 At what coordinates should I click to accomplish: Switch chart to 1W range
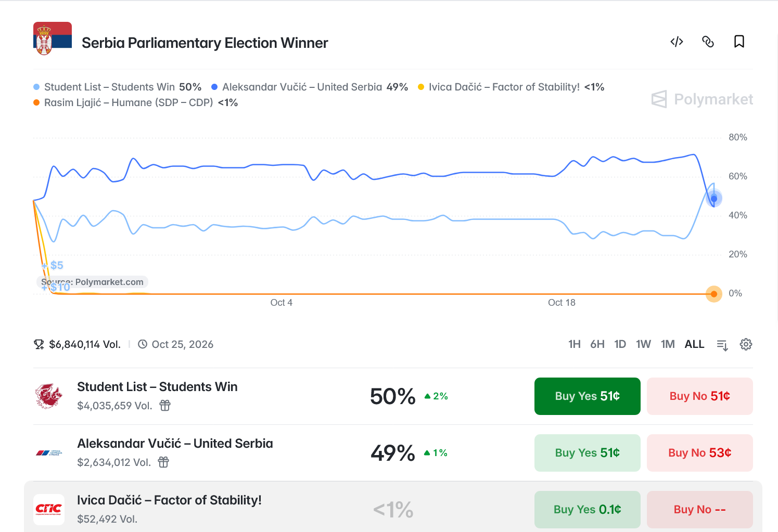(x=643, y=344)
